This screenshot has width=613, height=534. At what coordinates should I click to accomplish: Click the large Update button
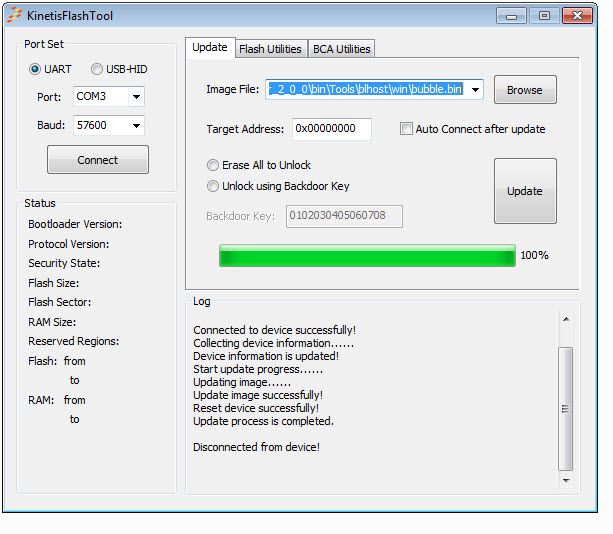click(525, 191)
